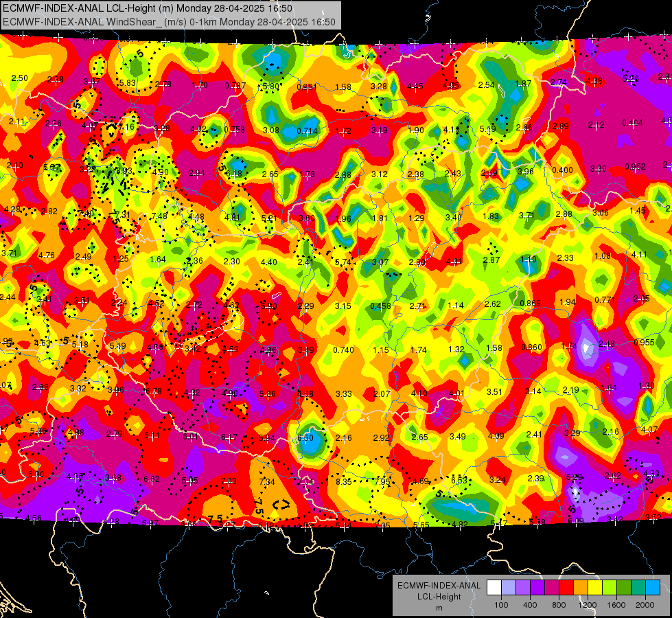The height and width of the screenshot is (618, 672).
Task: Click the wind shear value 0.404
Action: (x=633, y=123)
